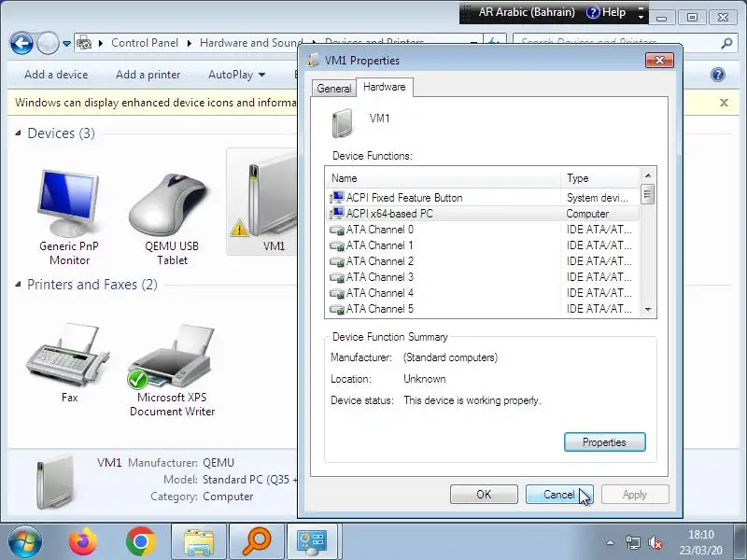Launch Google Chrome from the taskbar
Viewport: 747px width, 560px height.
click(141, 541)
